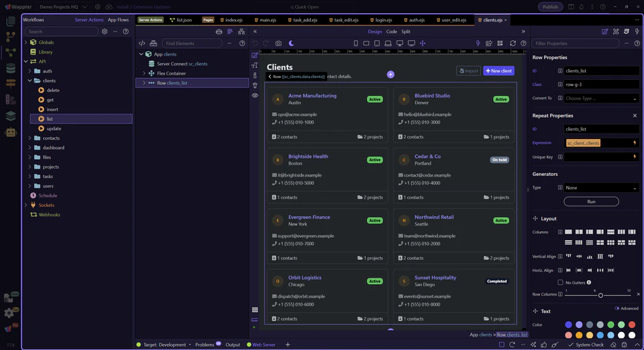The image size is (644, 350).
Task: Expand the Flex Container node
Action: click(x=144, y=73)
